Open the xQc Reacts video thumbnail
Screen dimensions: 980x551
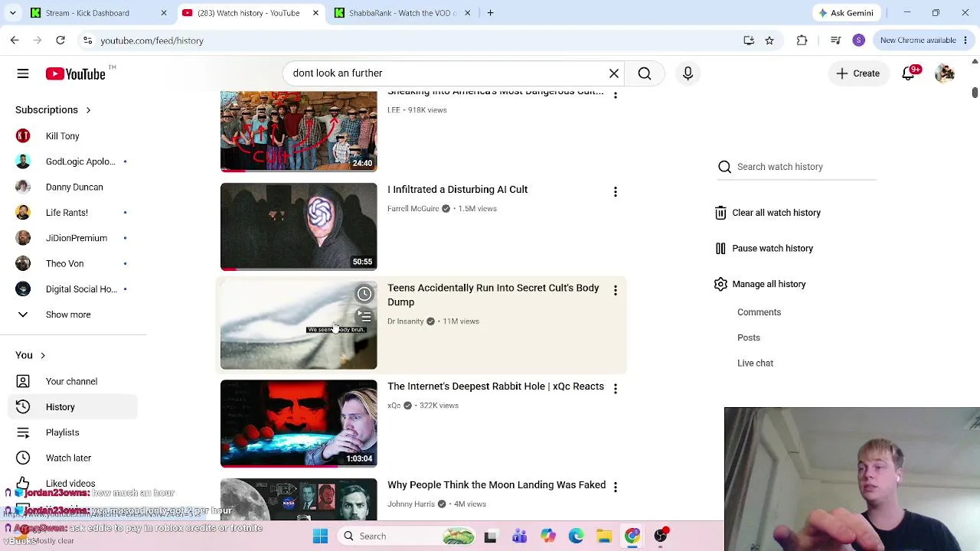pos(299,424)
